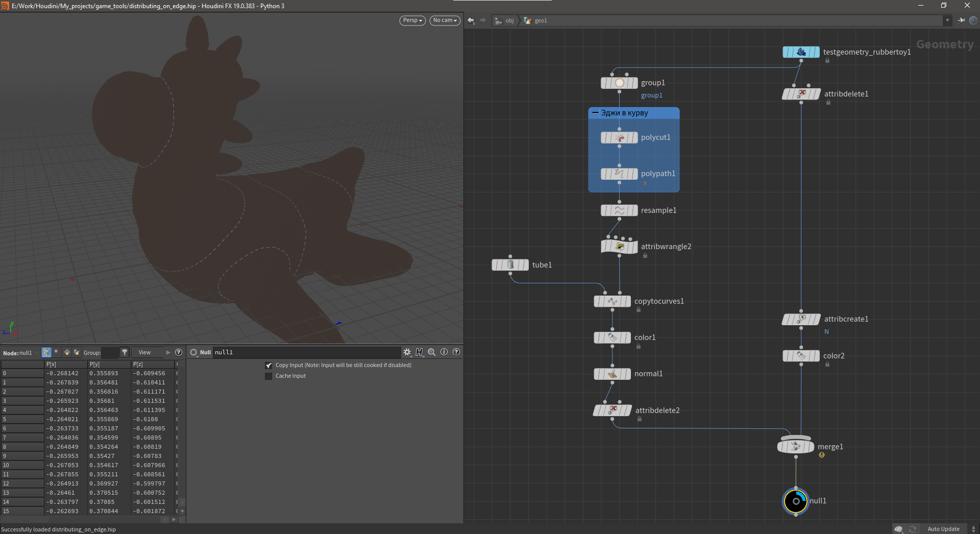Viewport: 980px width, 534px height.
Task: Search parameters with magnifier icon
Action: pyautogui.click(x=432, y=352)
